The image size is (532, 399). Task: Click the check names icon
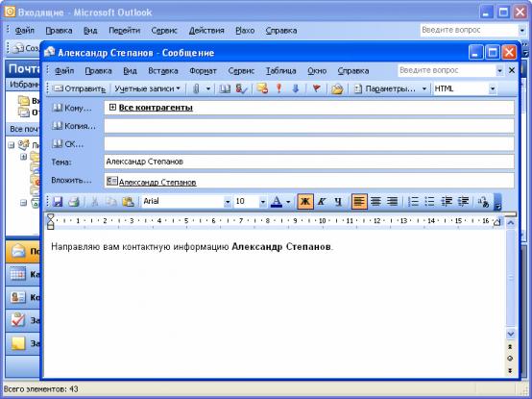coord(242,89)
